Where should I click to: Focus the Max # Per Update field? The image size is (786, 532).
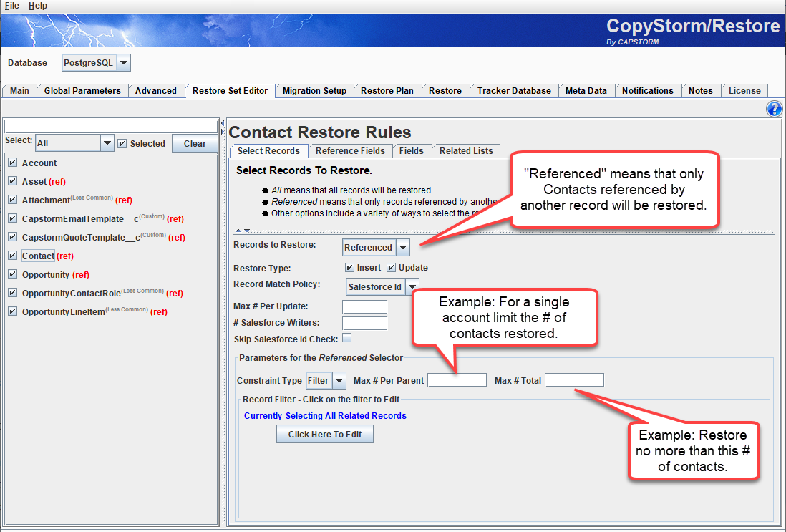tap(364, 306)
